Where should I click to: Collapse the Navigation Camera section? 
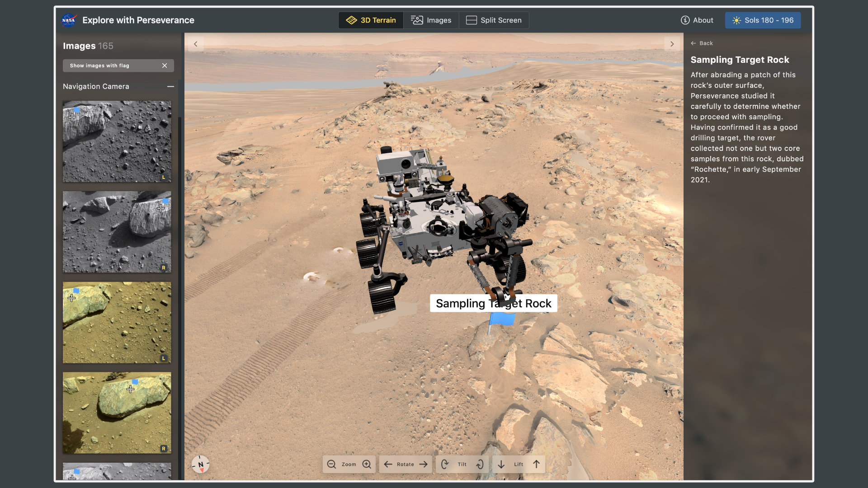170,86
